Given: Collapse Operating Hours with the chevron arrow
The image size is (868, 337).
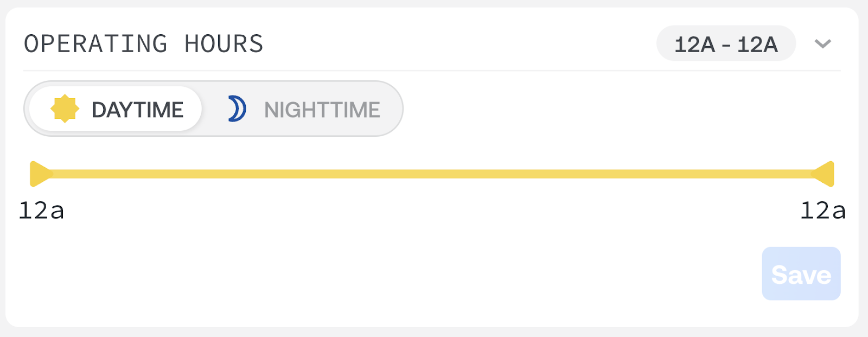Looking at the screenshot, I should [x=822, y=43].
